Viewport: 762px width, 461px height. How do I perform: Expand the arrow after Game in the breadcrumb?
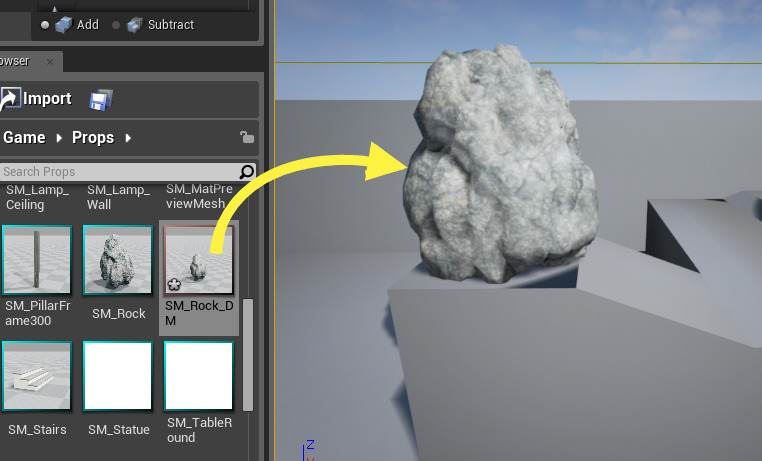click(x=59, y=138)
